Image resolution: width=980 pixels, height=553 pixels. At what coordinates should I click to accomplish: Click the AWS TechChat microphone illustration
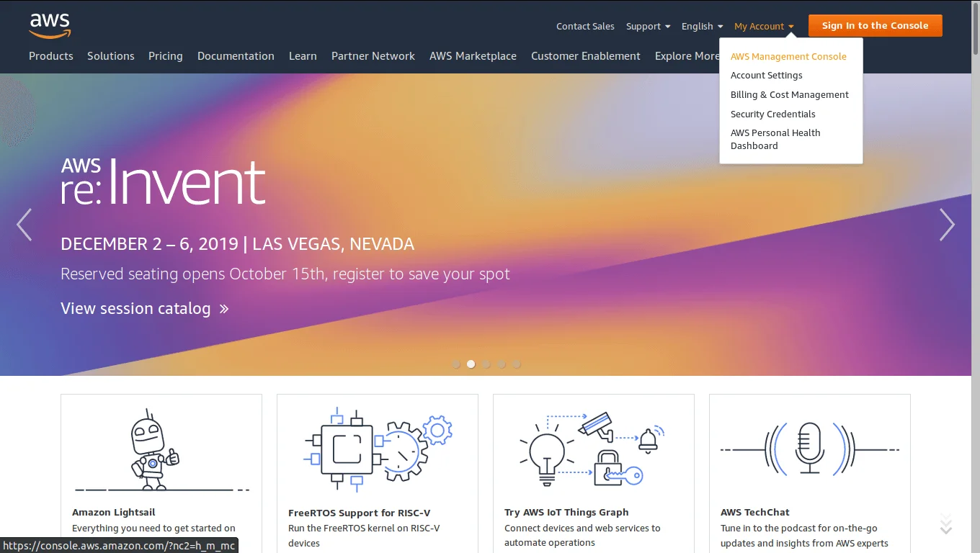click(x=809, y=448)
